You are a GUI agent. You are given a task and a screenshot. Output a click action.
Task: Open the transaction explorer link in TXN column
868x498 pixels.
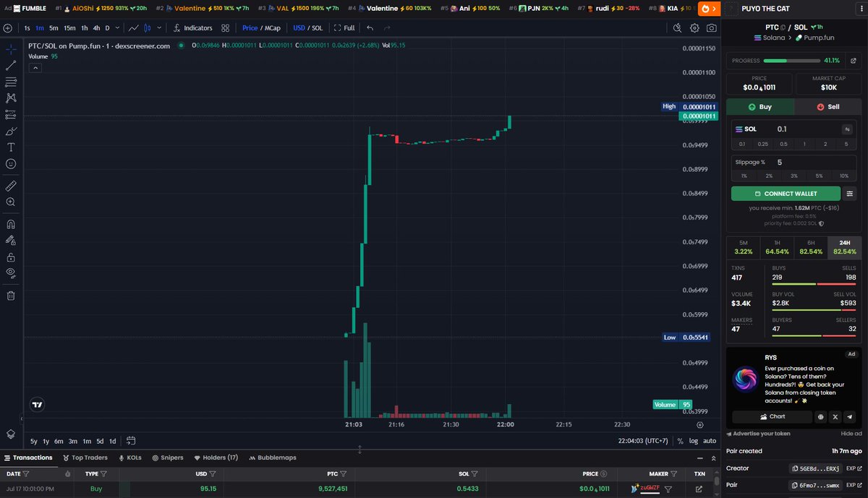coord(699,489)
